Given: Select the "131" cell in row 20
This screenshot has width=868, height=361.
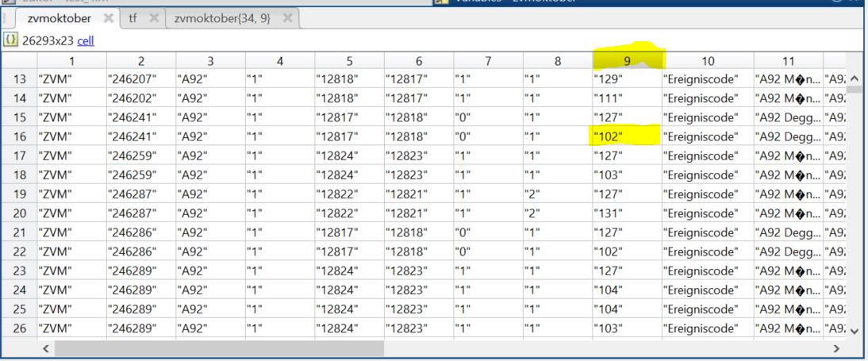Looking at the screenshot, I should pos(627,213).
